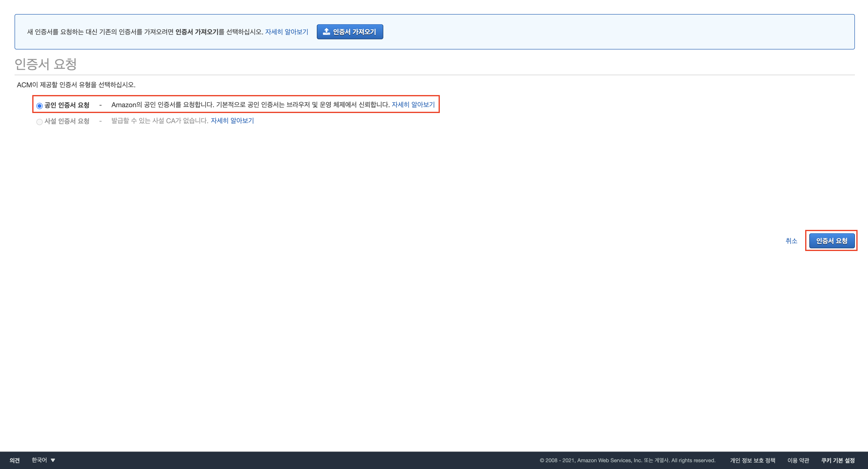Open 자세히 알아보기 link in the blue banner
868x469 pixels.
click(x=287, y=32)
